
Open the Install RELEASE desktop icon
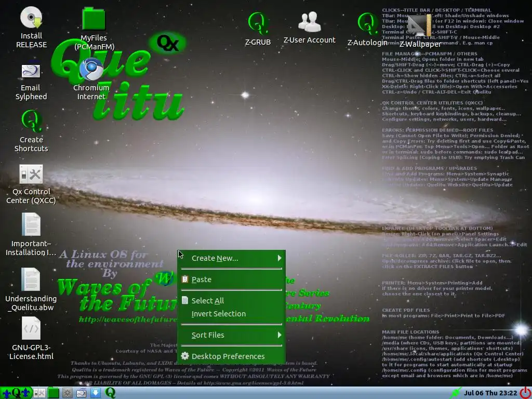click(x=31, y=18)
